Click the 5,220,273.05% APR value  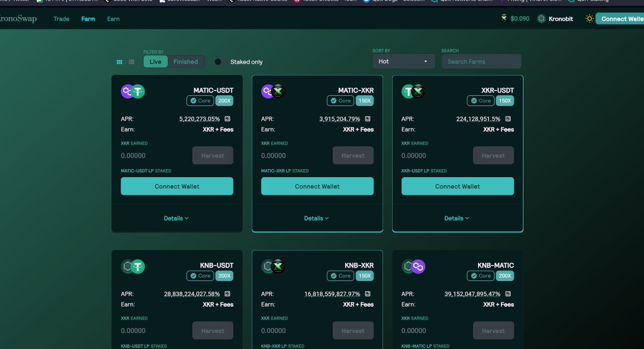tap(200, 119)
